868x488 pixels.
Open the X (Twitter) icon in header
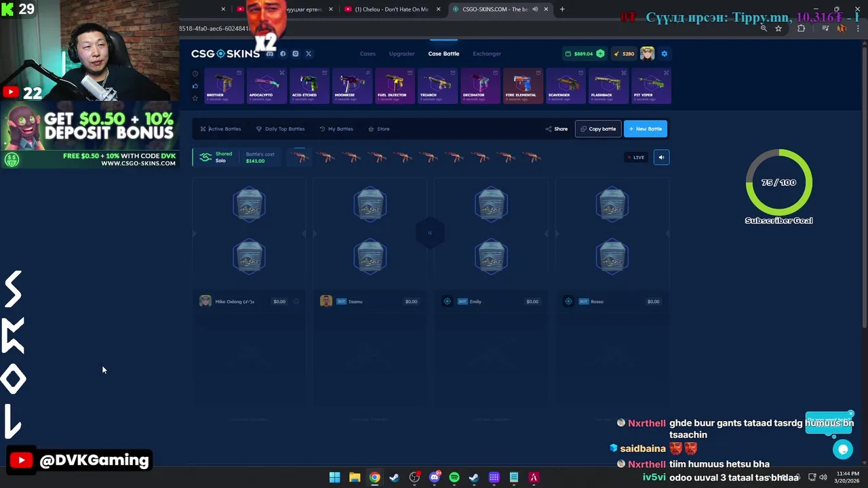point(308,54)
